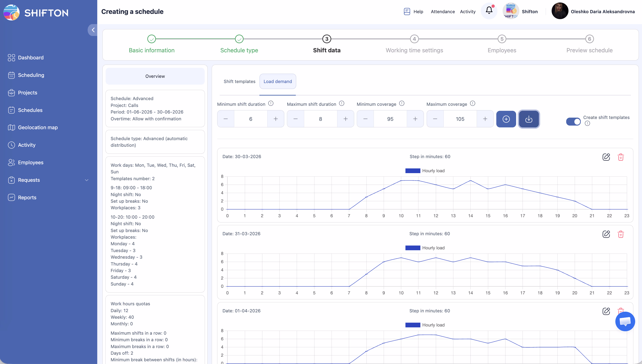Open the Geolocation map sidebar item
Image resolution: width=642 pixels, height=364 pixels.
[38, 127]
